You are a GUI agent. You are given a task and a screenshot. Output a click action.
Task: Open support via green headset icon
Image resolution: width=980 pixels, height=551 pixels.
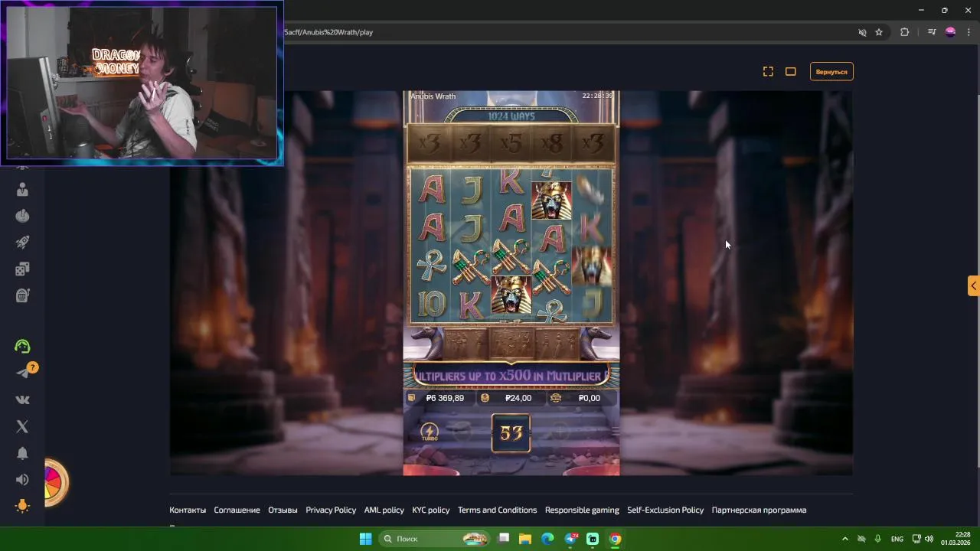22,347
